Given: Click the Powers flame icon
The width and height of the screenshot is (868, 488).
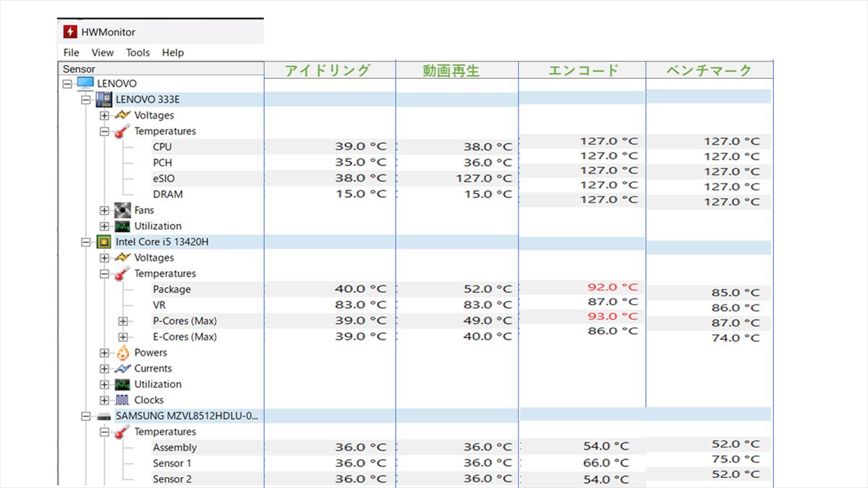Looking at the screenshot, I should [122, 353].
